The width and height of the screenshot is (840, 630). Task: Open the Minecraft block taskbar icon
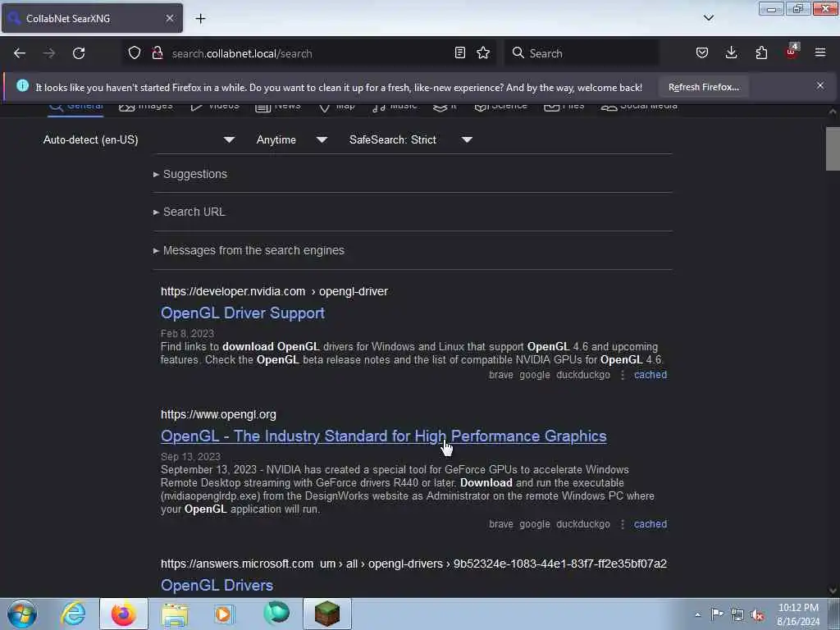pyautogui.click(x=326, y=614)
